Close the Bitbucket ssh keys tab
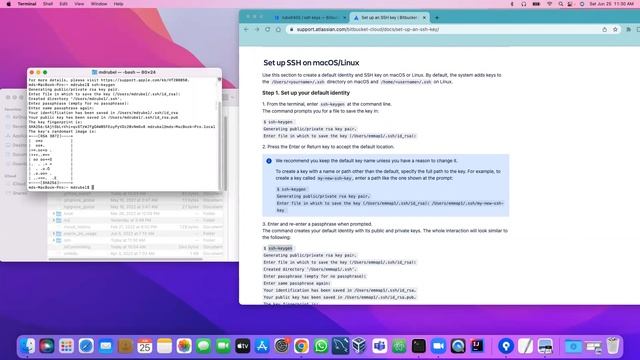 pyautogui.click(x=344, y=18)
